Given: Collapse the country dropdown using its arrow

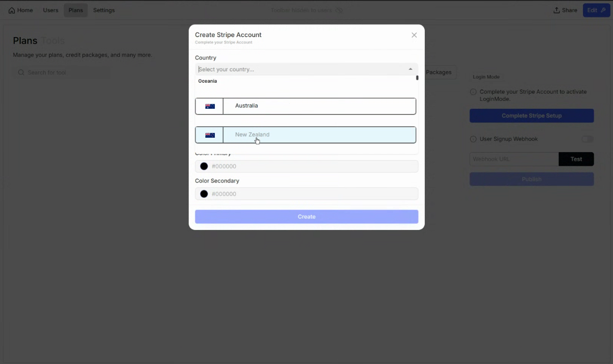Looking at the screenshot, I should click(411, 69).
